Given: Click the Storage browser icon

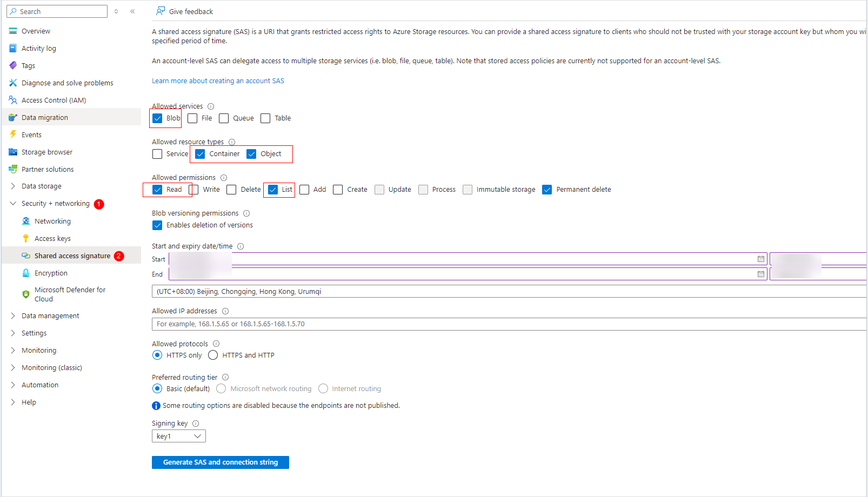Looking at the screenshot, I should (13, 152).
